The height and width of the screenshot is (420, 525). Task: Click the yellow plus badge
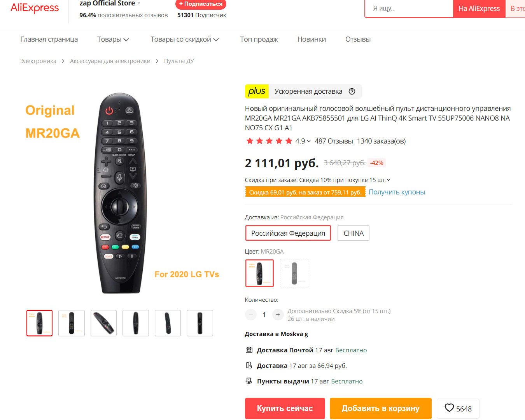[x=257, y=91]
